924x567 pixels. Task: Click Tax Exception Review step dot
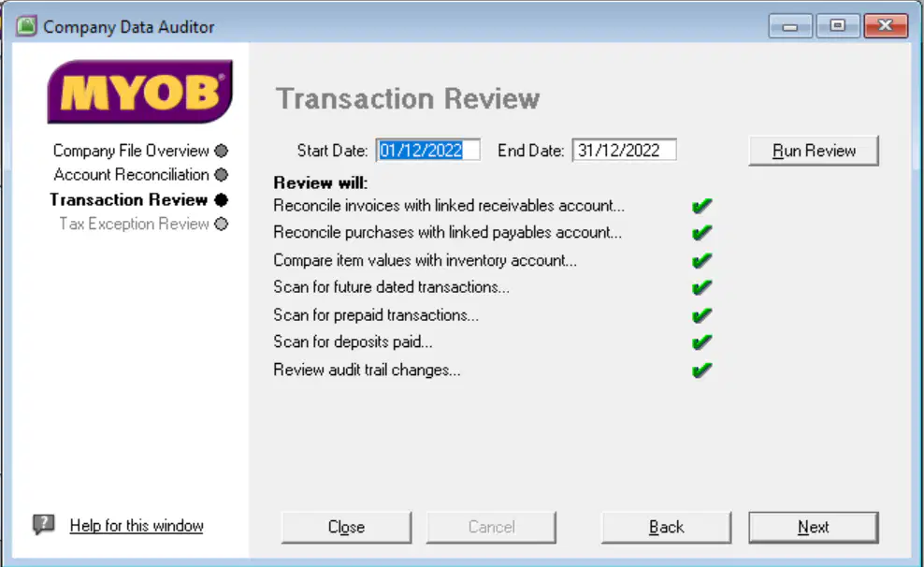click(x=221, y=224)
